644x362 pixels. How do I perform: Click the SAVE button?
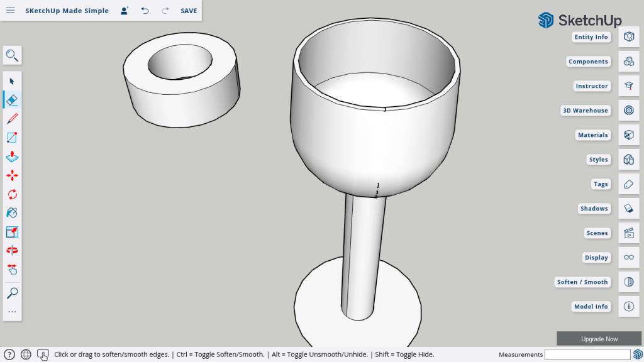point(189,11)
